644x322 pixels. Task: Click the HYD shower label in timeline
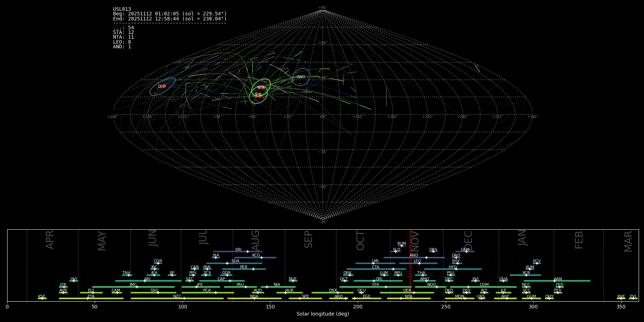(x=453, y=267)
